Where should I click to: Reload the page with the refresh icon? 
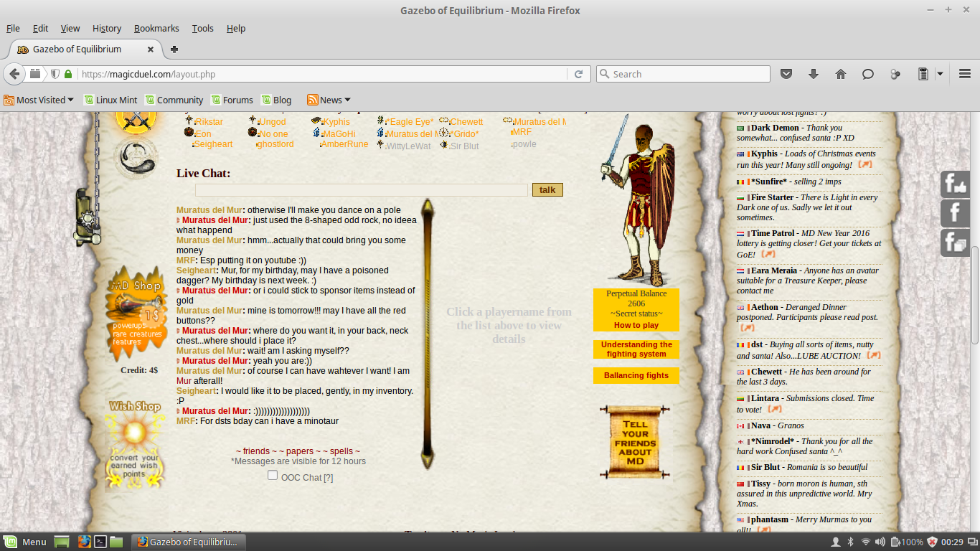click(x=578, y=74)
